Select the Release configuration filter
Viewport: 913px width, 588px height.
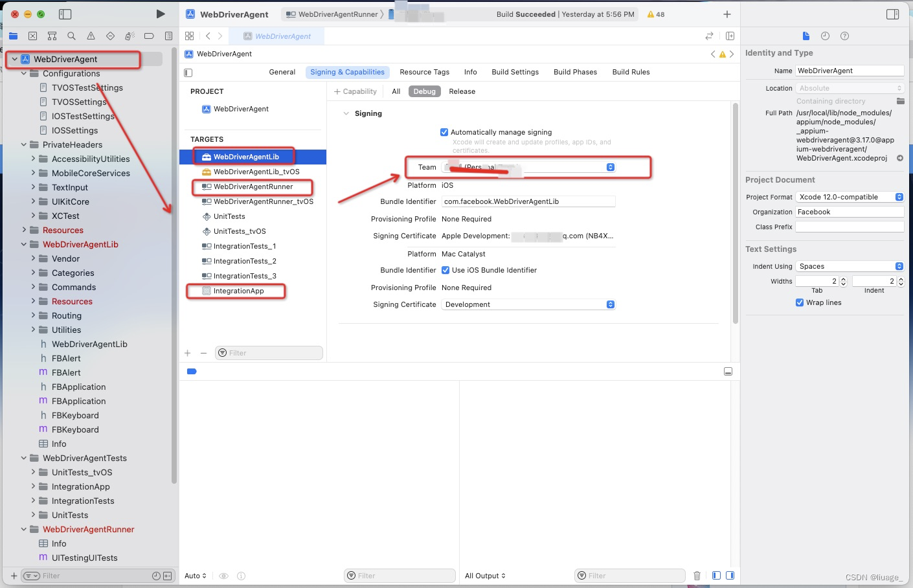point(462,91)
